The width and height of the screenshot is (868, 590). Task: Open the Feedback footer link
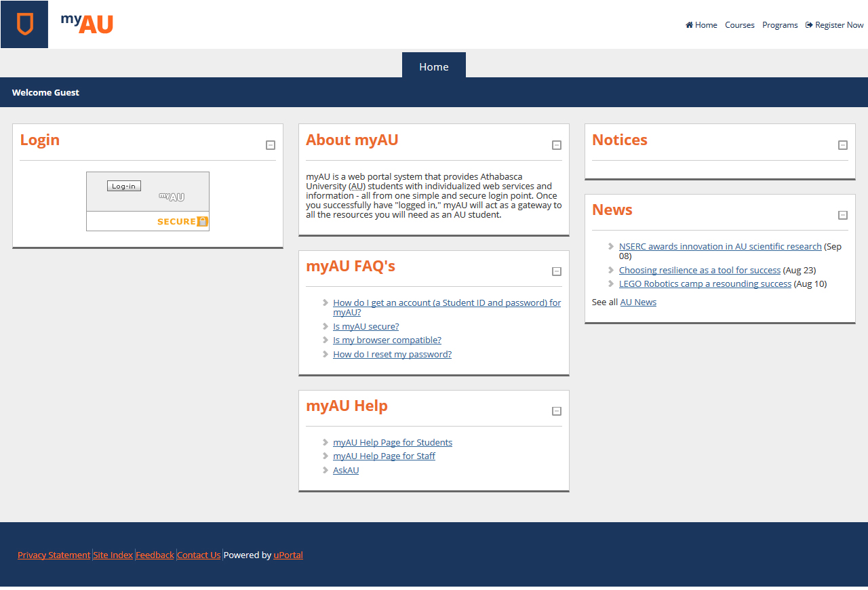pos(155,555)
